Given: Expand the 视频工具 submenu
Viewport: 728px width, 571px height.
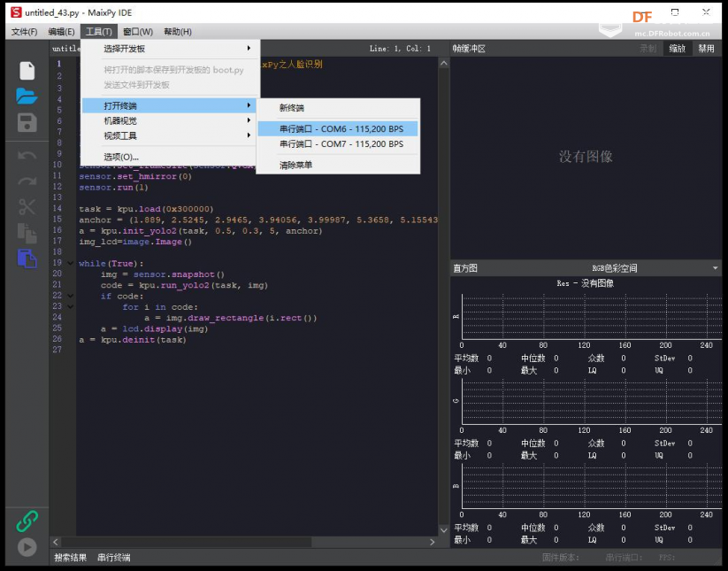Looking at the screenshot, I should click(170, 135).
